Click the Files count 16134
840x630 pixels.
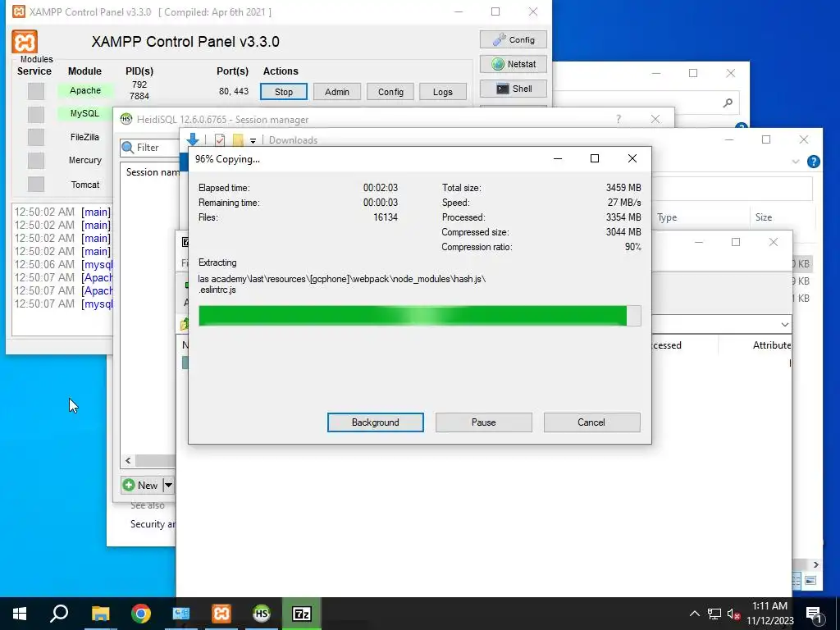386,217
